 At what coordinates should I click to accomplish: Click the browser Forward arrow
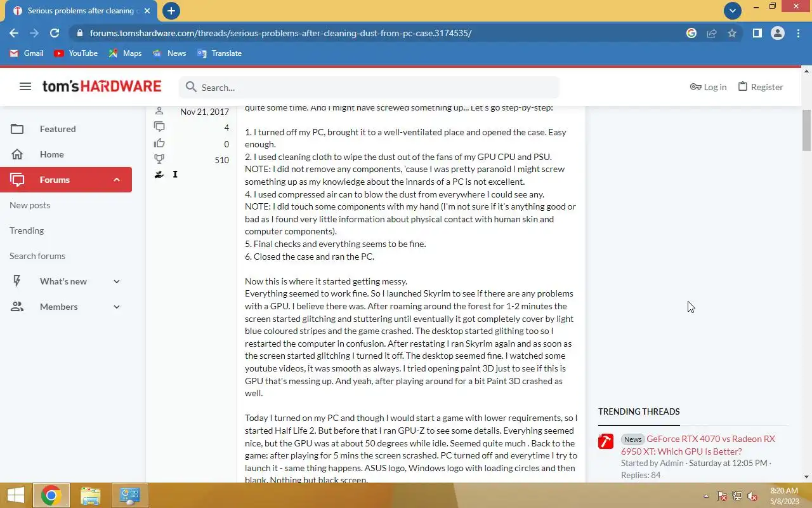(34, 33)
